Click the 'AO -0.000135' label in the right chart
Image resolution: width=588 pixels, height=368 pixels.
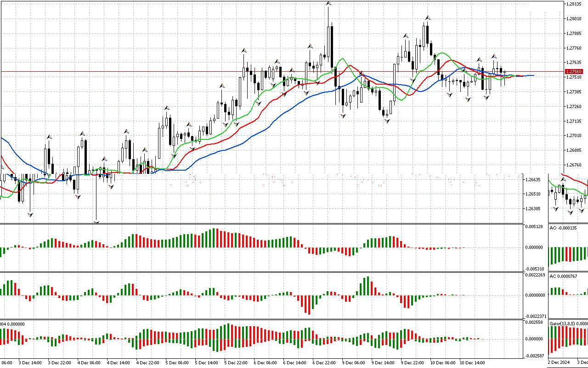[564, 228]
